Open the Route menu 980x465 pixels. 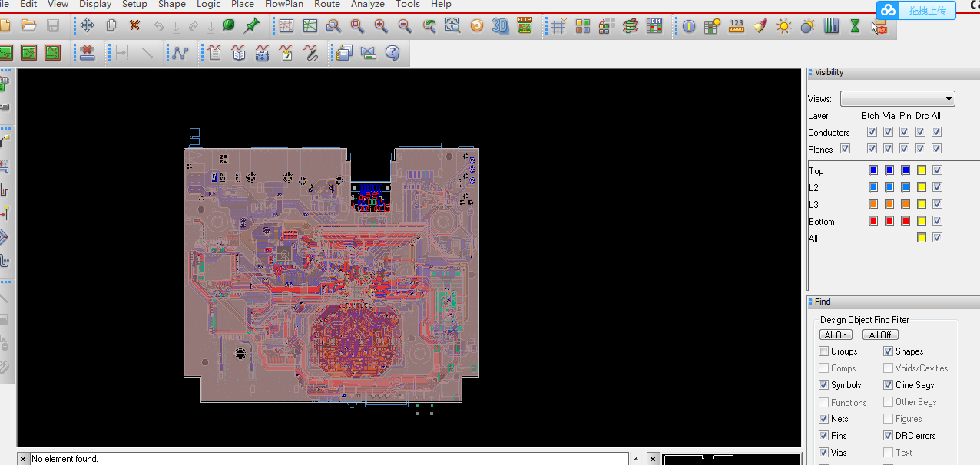click(x=327, y=5)
